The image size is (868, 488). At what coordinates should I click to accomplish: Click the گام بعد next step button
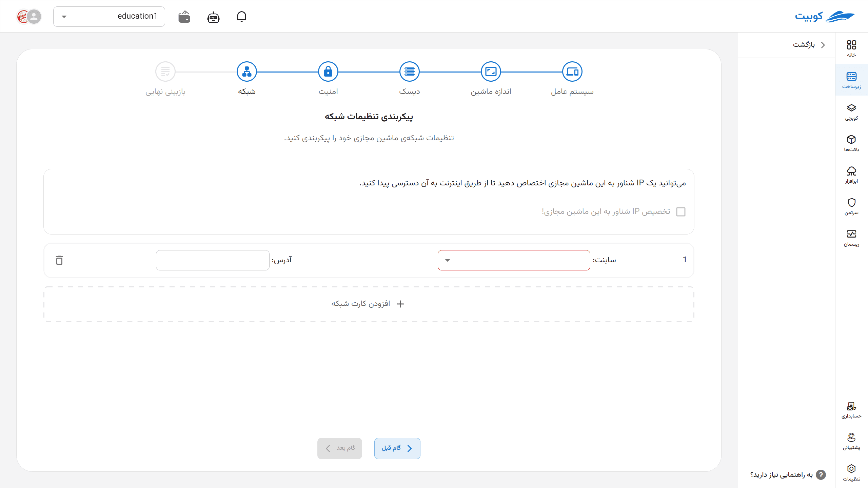pos(340,448)
